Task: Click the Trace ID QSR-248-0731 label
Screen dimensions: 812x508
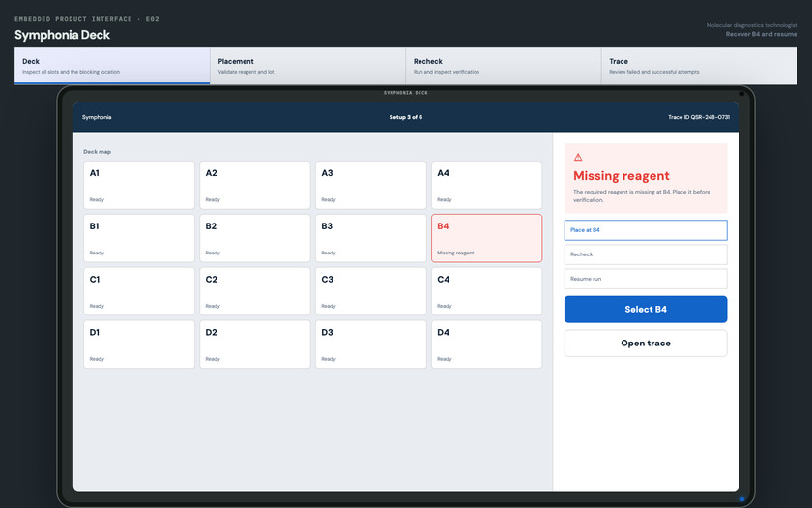Action: [699, 117]
